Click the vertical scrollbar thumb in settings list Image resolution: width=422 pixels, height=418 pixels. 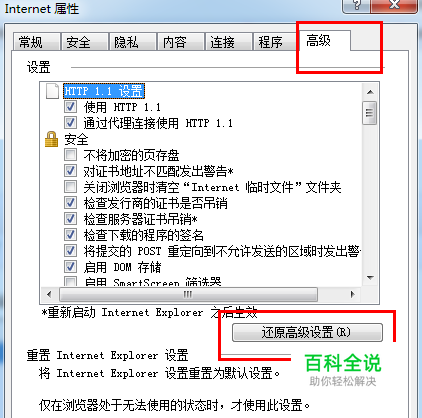(x=370, y=113)
